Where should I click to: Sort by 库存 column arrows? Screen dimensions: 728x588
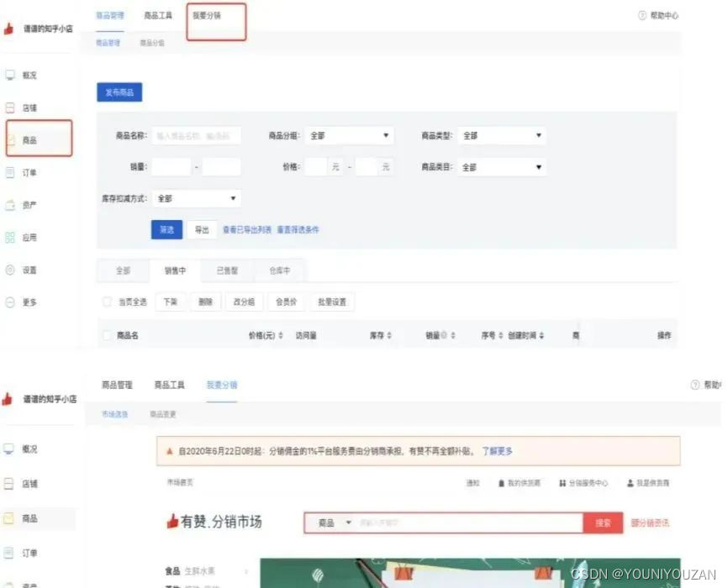pos(389,335)
